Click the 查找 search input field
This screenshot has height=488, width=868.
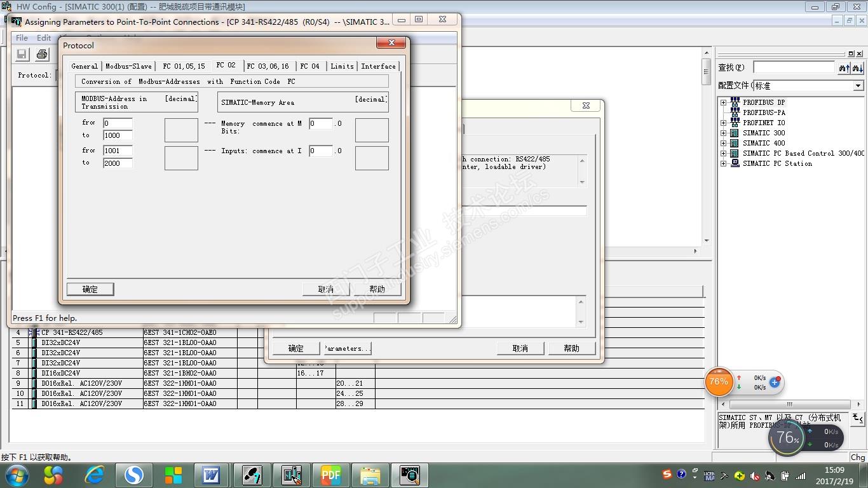794,67
